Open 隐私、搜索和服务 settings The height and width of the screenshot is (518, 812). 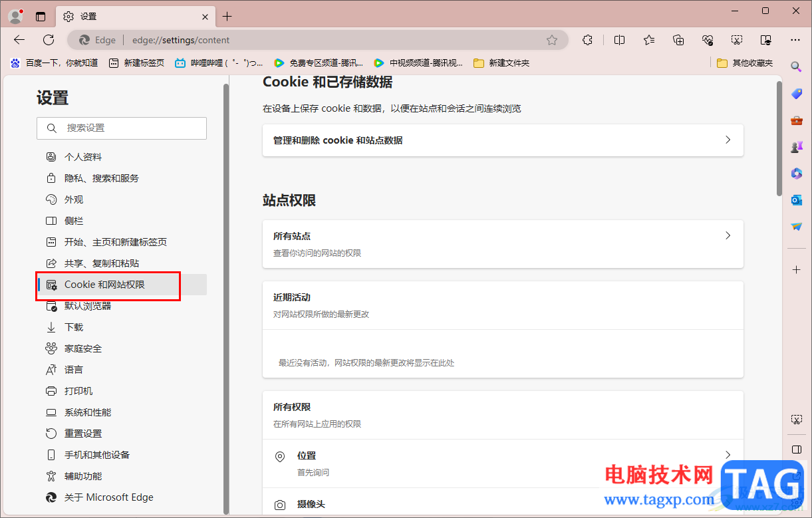[x=122, y=178]
